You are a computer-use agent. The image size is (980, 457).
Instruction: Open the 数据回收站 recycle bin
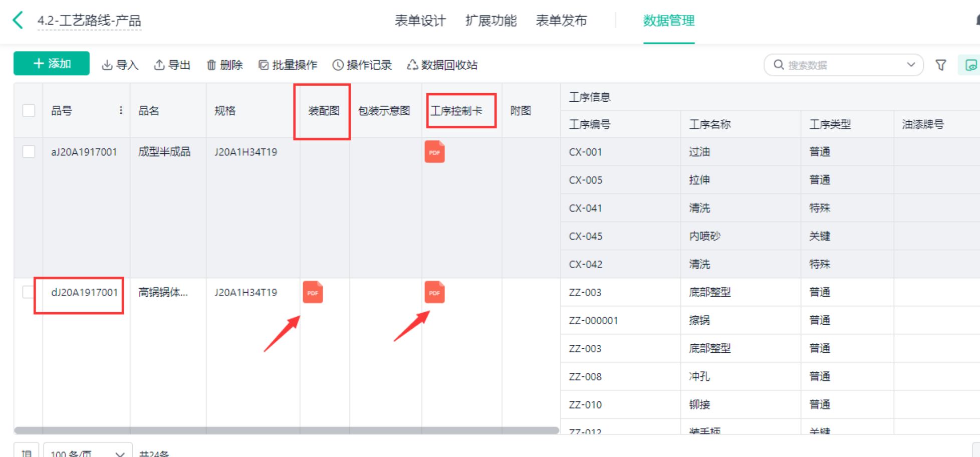(x=442, y=65)
